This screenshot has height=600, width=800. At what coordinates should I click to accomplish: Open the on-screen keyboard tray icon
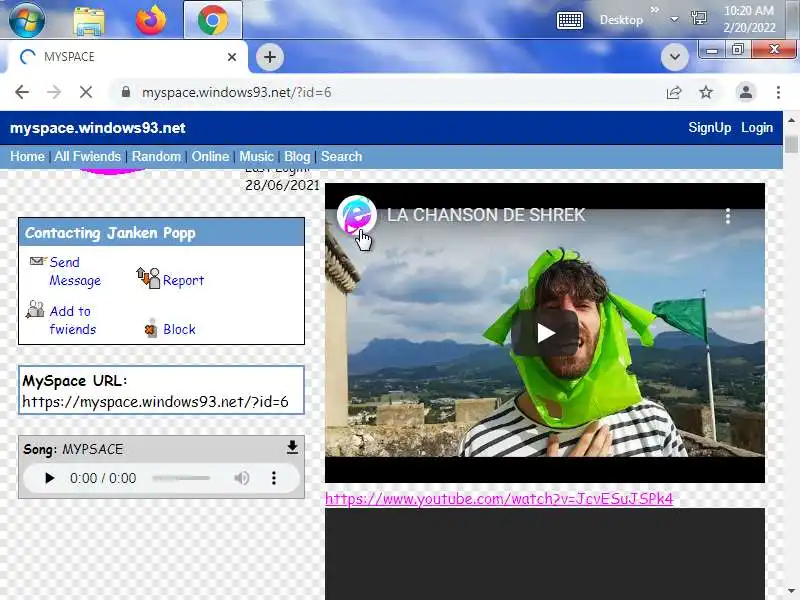tap(569, 20)
